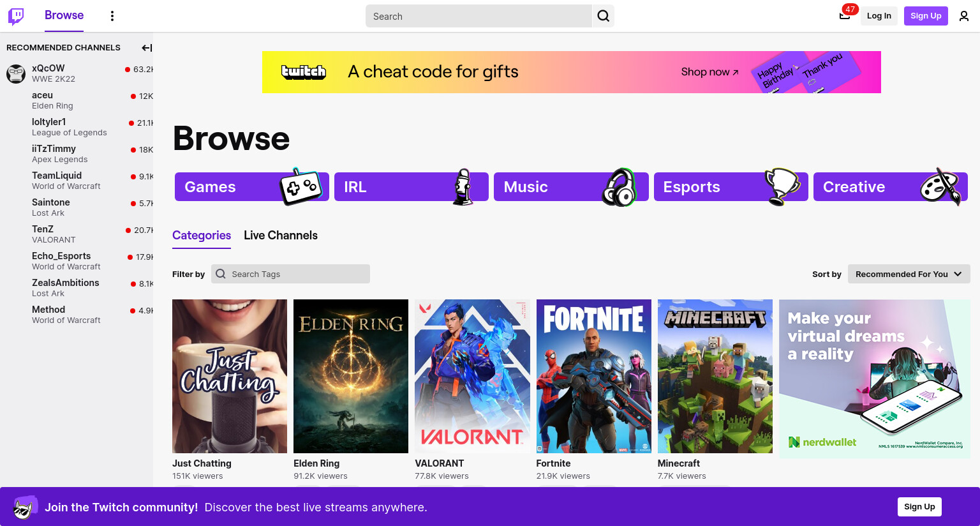The image size is (980, 526).
Task: Open Echo_Esports channel in sidebar
Action: (x=77, y=261)
